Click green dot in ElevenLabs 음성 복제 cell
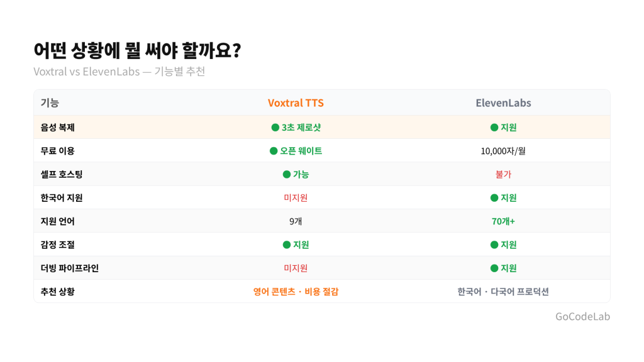 (x=494, y=128)
